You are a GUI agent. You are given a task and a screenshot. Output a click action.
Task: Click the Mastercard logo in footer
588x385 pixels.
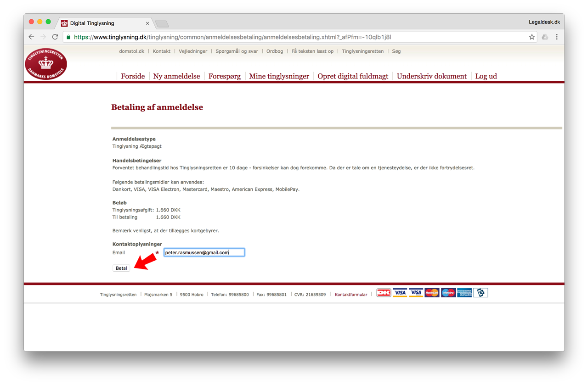pos(432,293)
